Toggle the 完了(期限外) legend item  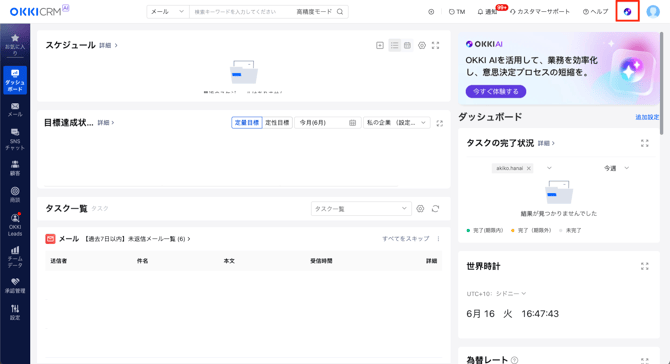[x=531, y=230]
